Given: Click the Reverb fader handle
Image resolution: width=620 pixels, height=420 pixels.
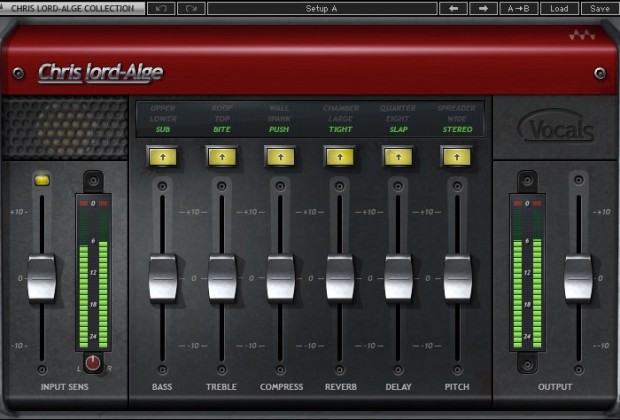Looking at the screenshot, I should point(340,278).
